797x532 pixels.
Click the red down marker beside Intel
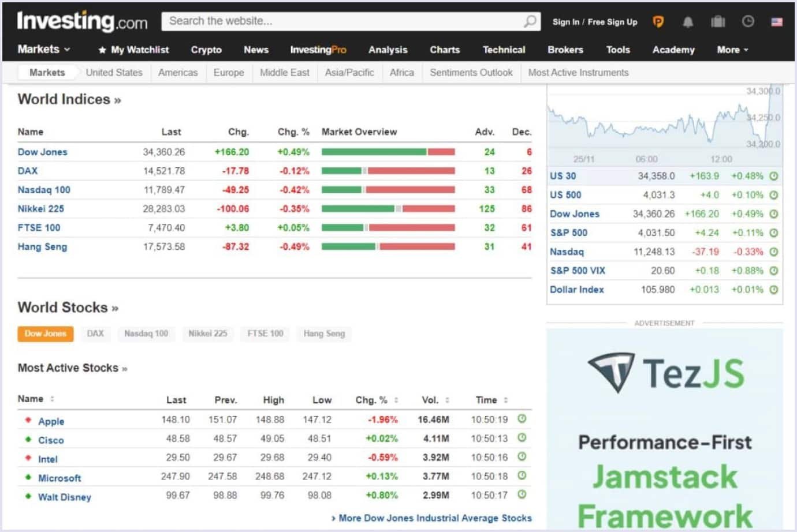(x=28, y=458)
